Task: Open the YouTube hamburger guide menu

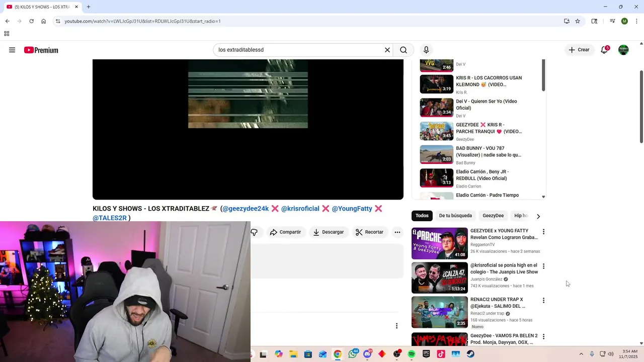Action: pos(12,50)
